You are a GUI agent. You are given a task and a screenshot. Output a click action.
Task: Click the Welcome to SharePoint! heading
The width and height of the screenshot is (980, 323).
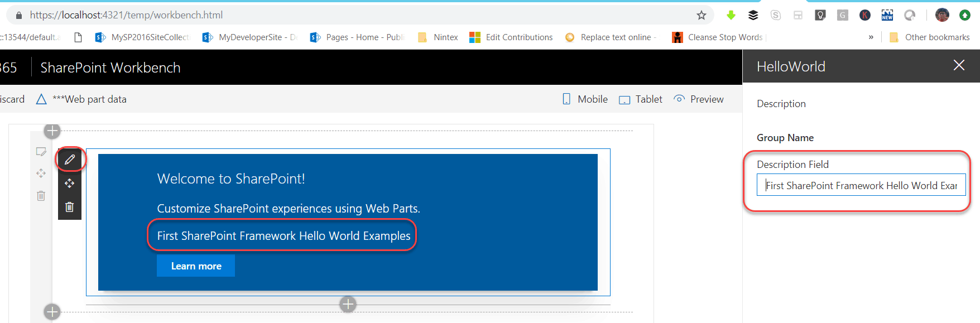231,179
